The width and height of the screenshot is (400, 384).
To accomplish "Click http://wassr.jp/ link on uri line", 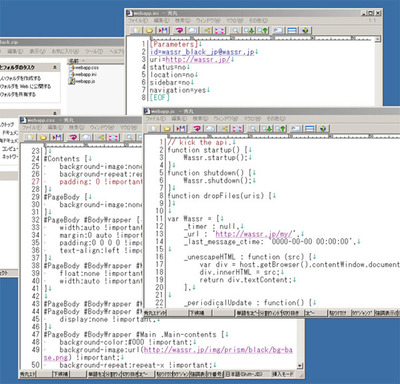I will point(198,59).
